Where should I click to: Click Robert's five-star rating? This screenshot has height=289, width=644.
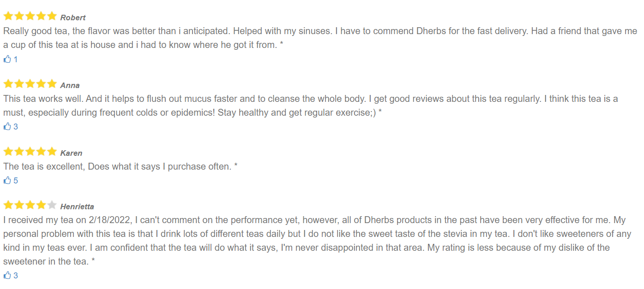pos(30,17)
